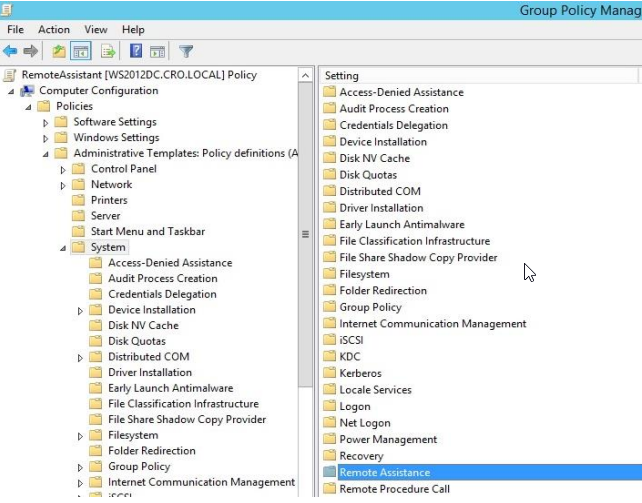Viewport: 642px width, 503px height.
Task: Open the View menu
Action: point(96,30)
